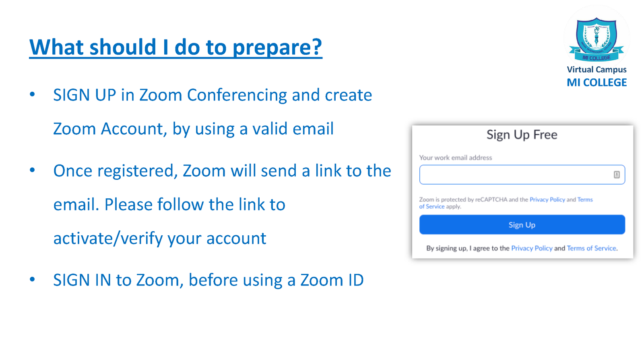Image resolution: width=644 pixels, height=362 pixels.
Task: Click the 'Your work email address' label
Action: click(x=456, y=158)
